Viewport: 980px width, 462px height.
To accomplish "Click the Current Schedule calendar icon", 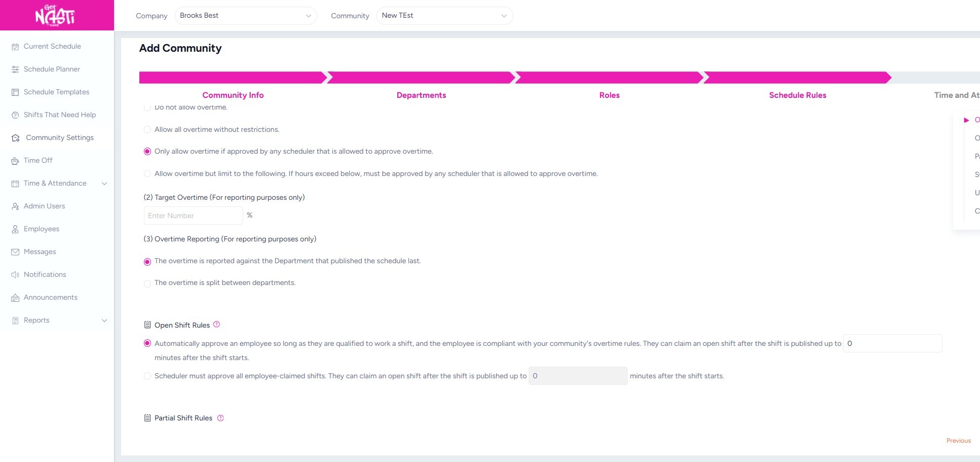I will pos(15,47).
